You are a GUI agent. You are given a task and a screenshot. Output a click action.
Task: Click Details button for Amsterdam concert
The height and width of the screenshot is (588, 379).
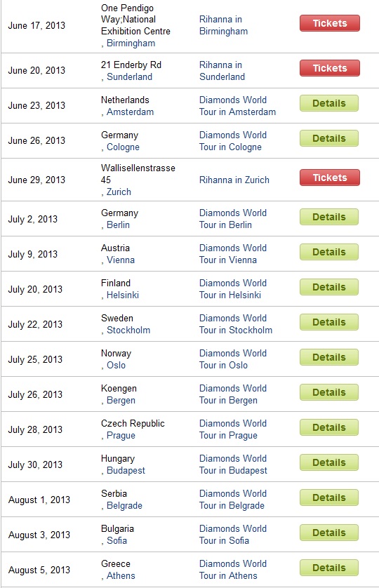pos(329,104)
